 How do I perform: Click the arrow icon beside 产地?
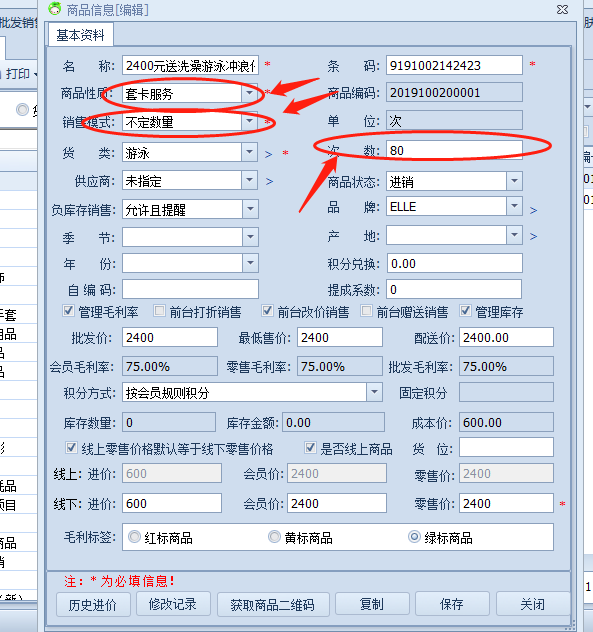click(533, 236)
